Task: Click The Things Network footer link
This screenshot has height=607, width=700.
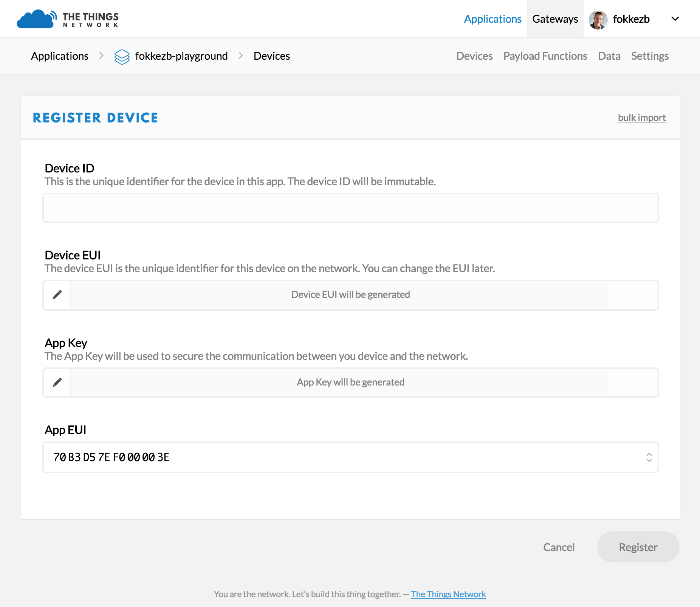Action: [448, 594]
